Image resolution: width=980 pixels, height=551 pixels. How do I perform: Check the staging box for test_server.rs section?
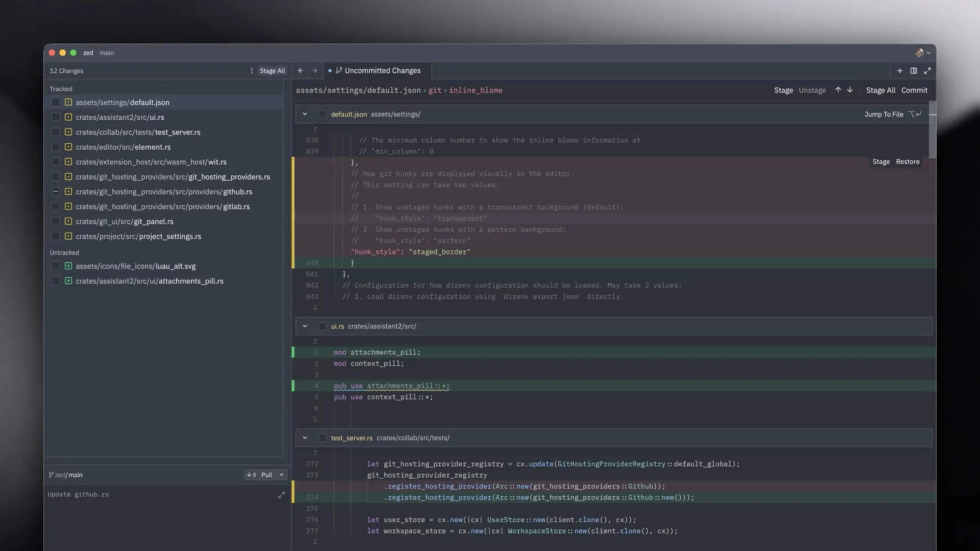click(322, 438)
